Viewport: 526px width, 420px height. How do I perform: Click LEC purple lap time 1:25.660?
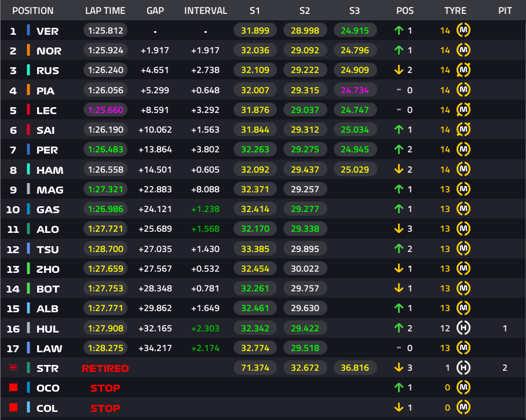click(x=105, y=109)
